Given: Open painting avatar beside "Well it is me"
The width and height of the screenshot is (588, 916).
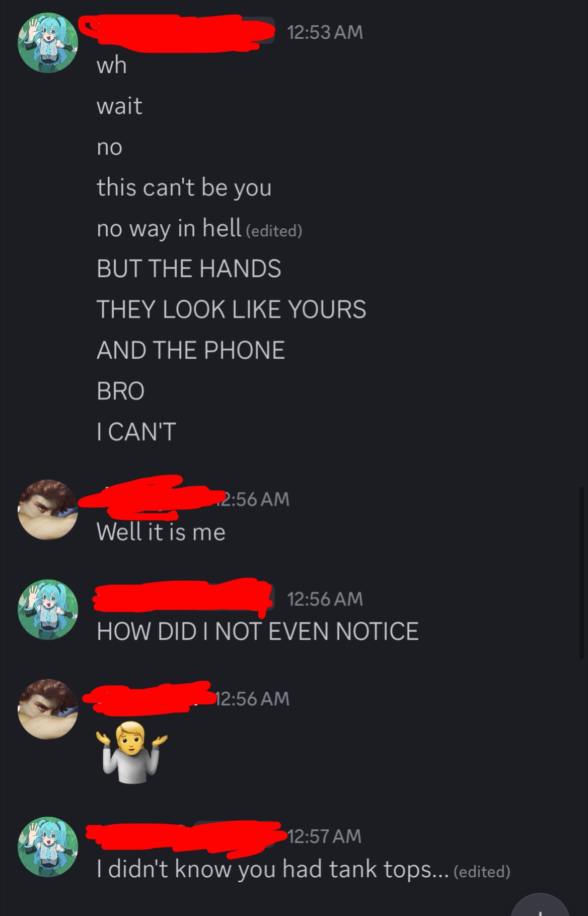Looking at the screenshot, I should pyautogui.click(x=48, y=509).
